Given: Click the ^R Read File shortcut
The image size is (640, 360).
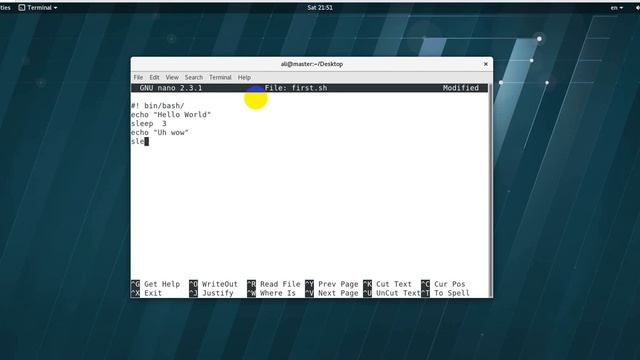Looking at the screenshot, I should coord(273,284).
